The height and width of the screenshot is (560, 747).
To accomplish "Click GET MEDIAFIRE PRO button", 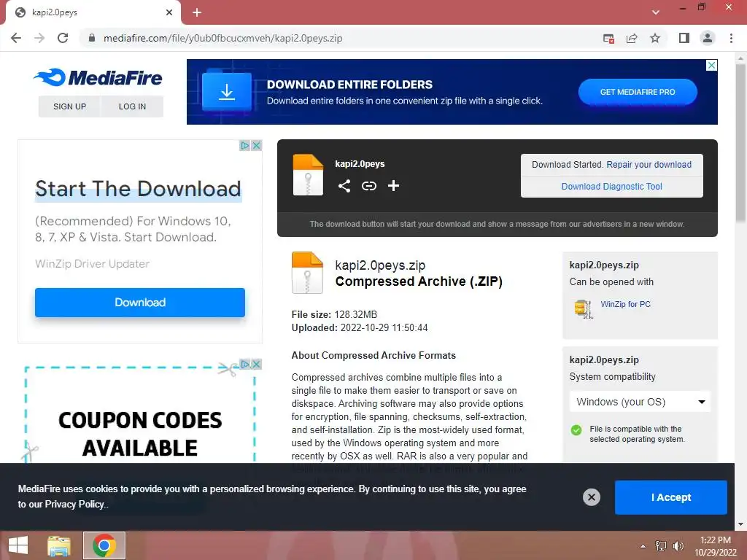I will 638,92.
